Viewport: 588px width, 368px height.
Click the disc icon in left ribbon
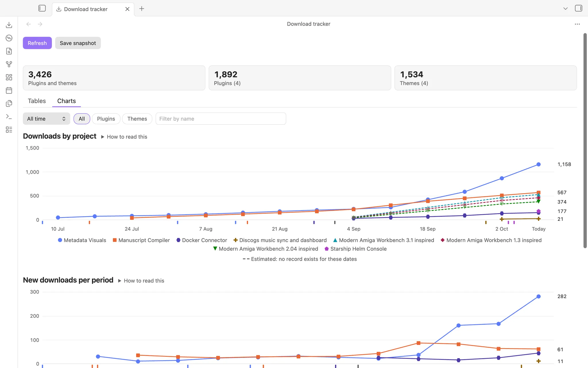click(9, 38)
